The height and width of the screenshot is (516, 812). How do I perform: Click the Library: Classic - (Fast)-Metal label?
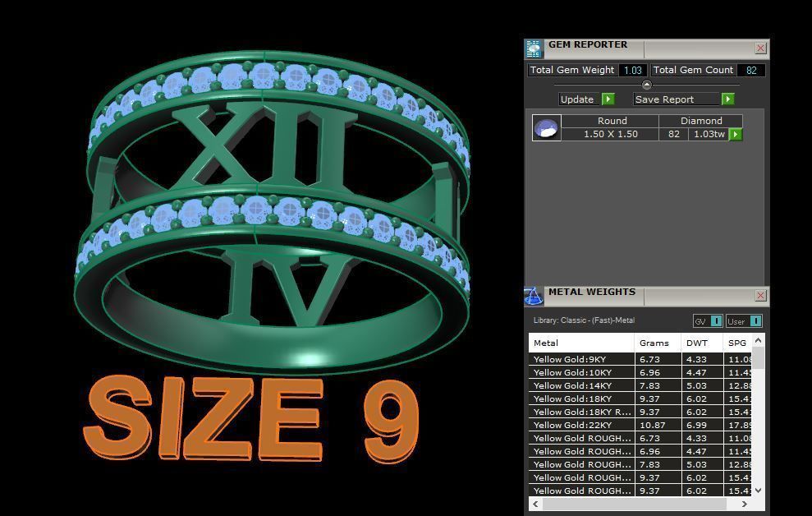584,320
